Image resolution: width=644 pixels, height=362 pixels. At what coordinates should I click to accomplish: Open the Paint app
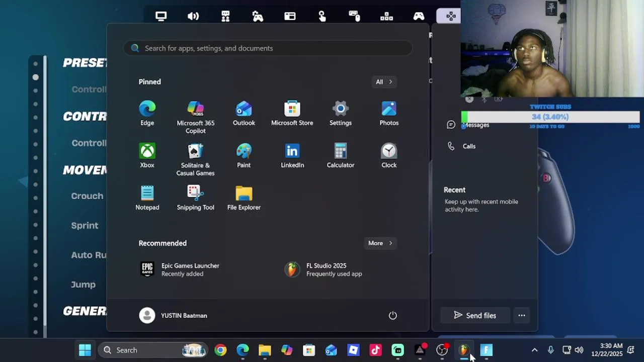point(244,156)
